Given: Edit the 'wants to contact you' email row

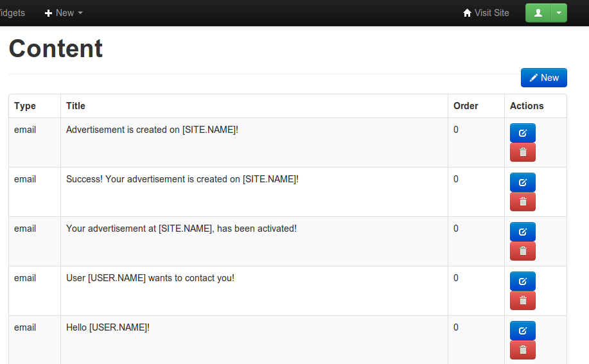Looking at the screenshot, I should point(522,281).
